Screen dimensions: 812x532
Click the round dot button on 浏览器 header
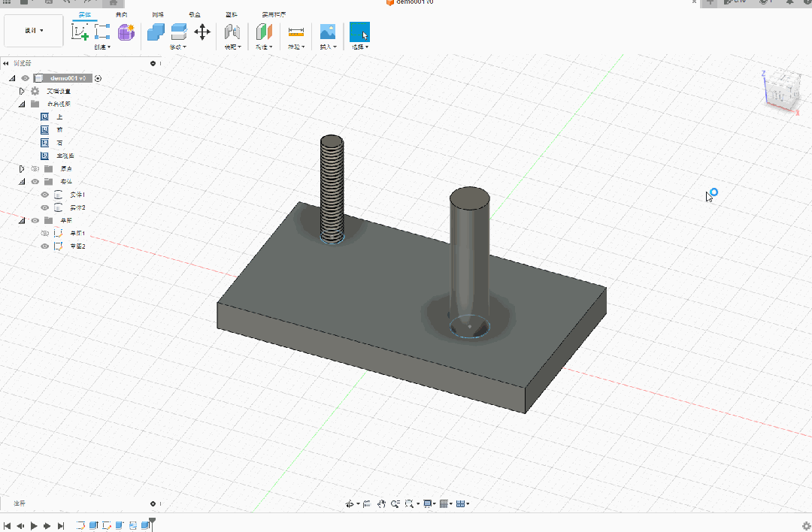pos(153,63)
